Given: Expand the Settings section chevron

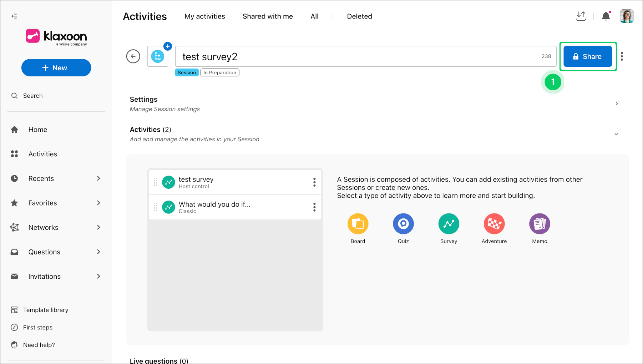Looking at the screenshot, I should coord(617,104).
